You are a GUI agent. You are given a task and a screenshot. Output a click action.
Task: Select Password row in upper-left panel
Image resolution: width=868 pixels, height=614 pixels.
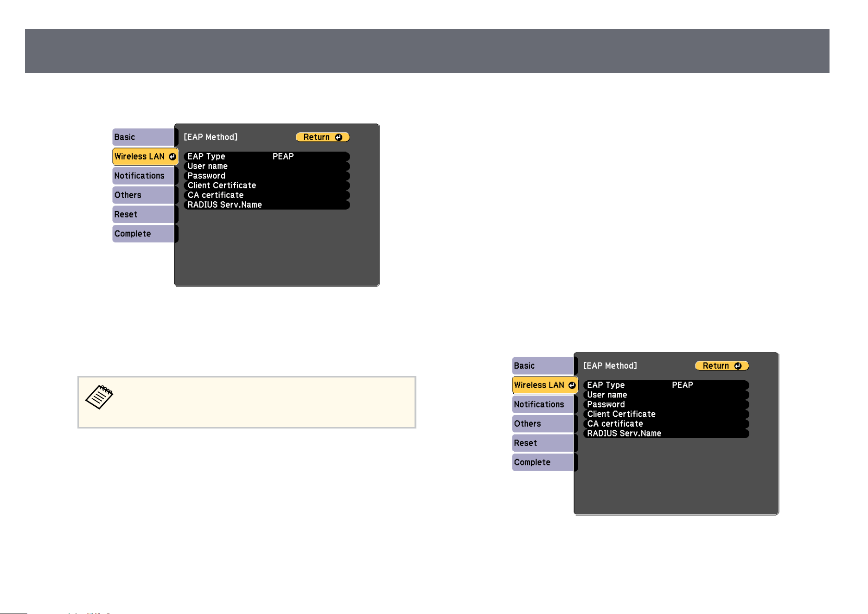coord(267,176)
